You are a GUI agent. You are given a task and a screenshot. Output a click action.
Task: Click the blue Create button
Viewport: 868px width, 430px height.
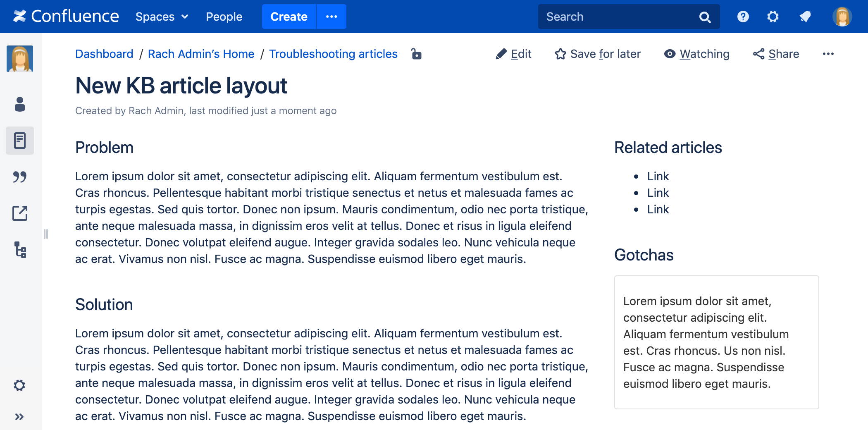tap(289, 17)
